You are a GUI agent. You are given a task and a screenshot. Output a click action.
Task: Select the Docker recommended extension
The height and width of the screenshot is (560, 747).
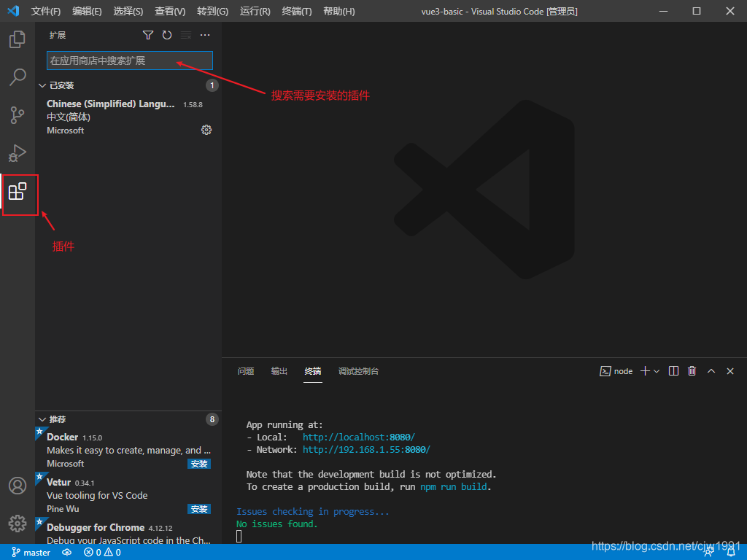coord(128,450)
